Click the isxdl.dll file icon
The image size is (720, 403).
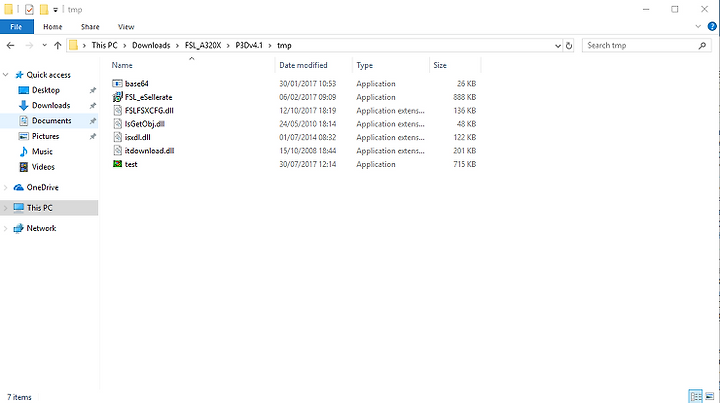[118, 137]
